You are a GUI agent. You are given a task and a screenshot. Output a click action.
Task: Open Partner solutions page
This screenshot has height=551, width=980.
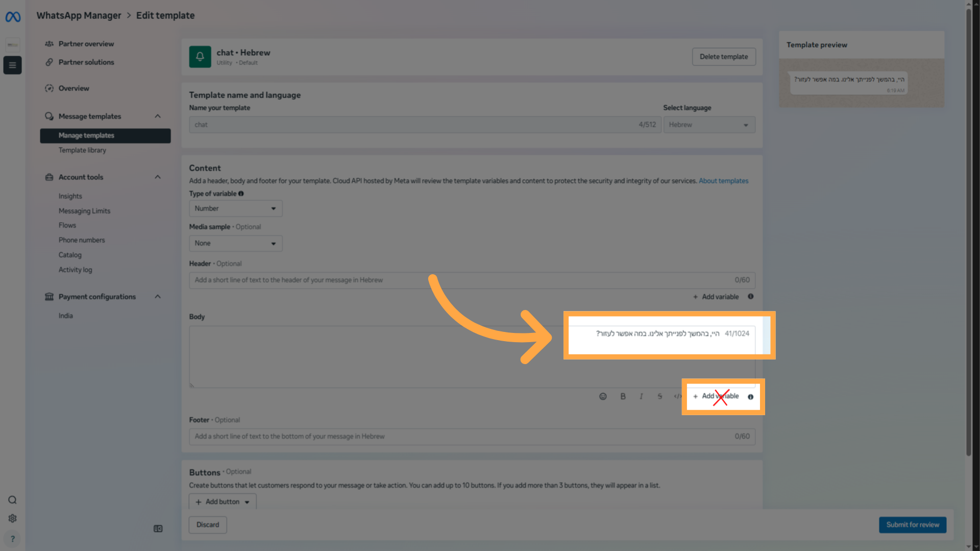[x=86, y=62]
